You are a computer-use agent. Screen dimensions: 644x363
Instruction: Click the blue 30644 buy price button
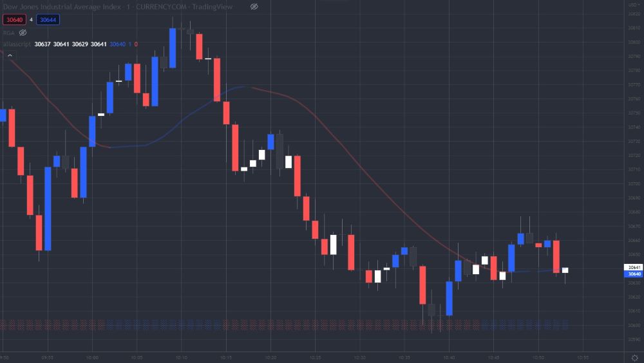click(x=48, y=20)
